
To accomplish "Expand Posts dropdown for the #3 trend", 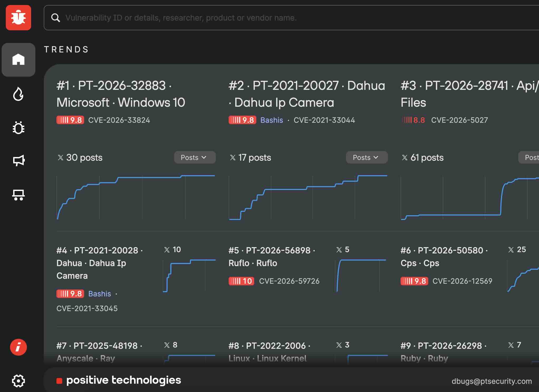I will pyautogui.click(x=529, y=157).
